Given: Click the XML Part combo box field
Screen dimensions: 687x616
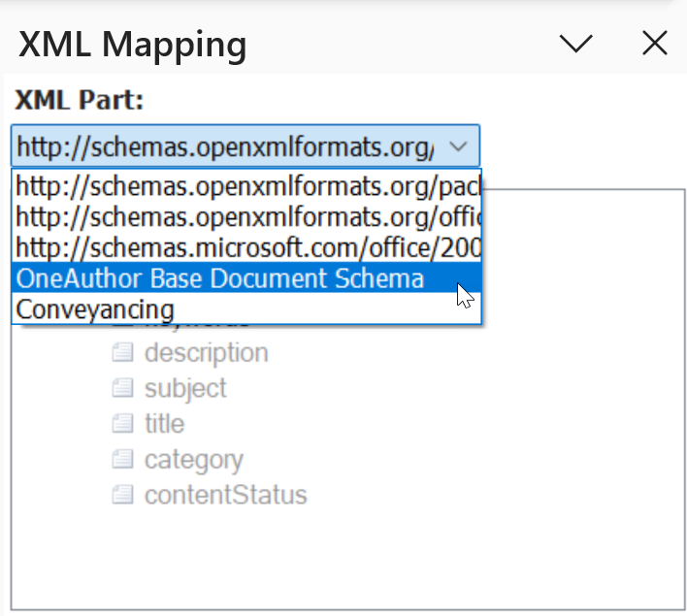Looking at the screenshot, I should click(245, 146).
